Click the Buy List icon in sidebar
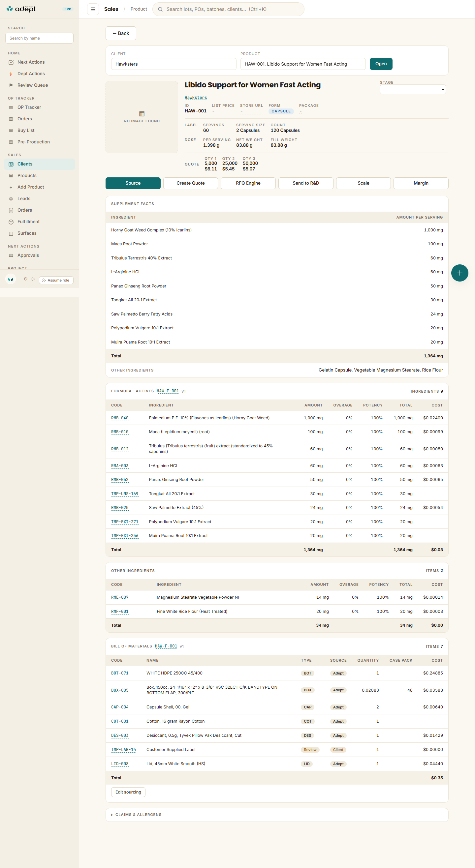Viewport: 475px width, 868px height. [11, 131]
